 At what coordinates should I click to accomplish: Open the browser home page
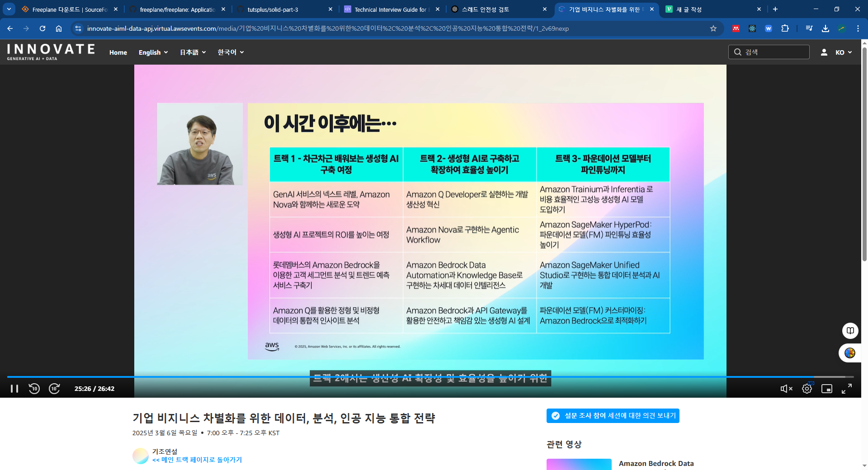(x=59, y=28)
